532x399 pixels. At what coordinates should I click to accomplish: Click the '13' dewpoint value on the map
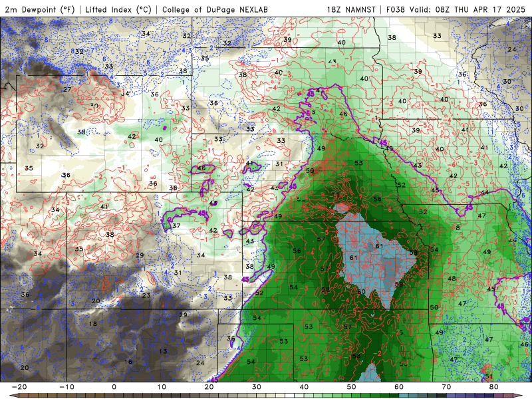coord(163,351)
